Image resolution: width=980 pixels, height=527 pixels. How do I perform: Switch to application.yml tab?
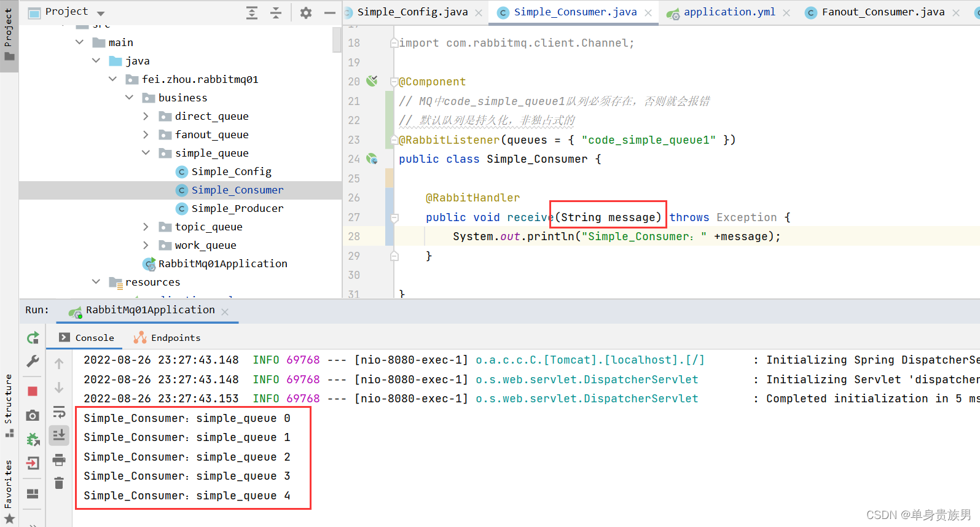pos(729,12)
